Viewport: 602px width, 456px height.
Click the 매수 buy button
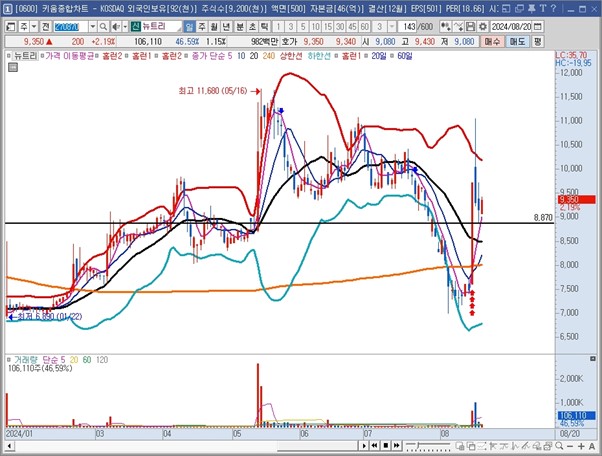[x=492, y=41]
